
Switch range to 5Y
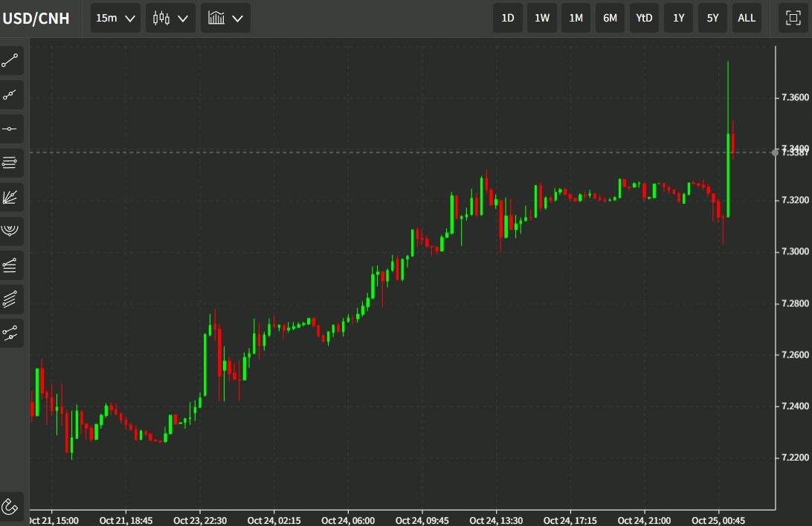(712, 18)
